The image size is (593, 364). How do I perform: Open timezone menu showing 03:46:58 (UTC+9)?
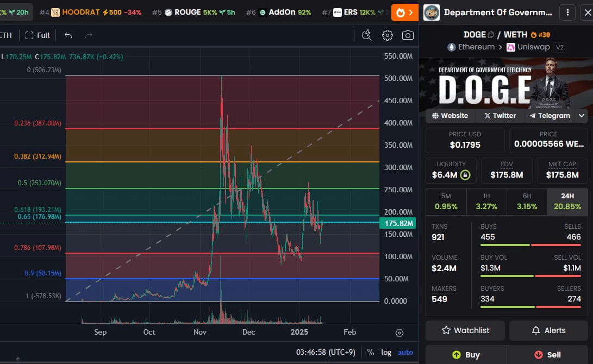[326, 352]
